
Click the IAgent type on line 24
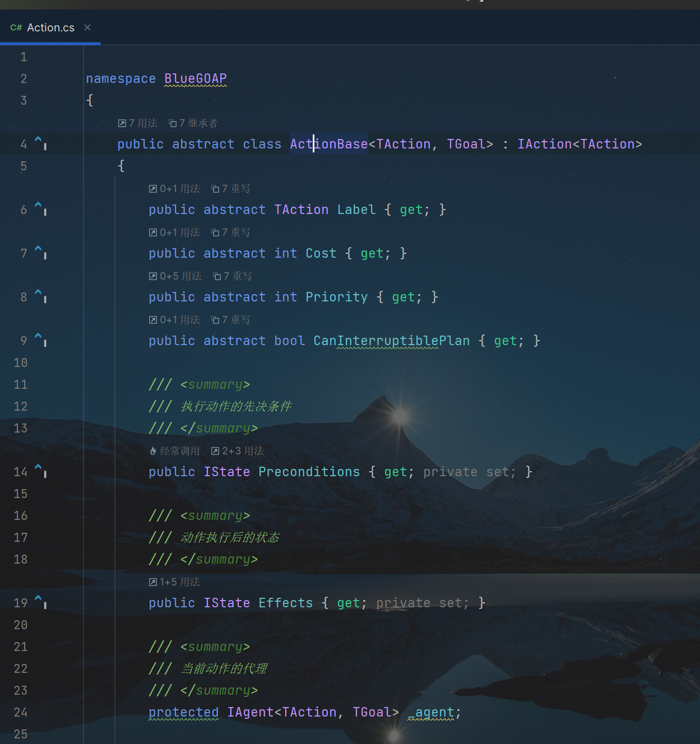251,712
